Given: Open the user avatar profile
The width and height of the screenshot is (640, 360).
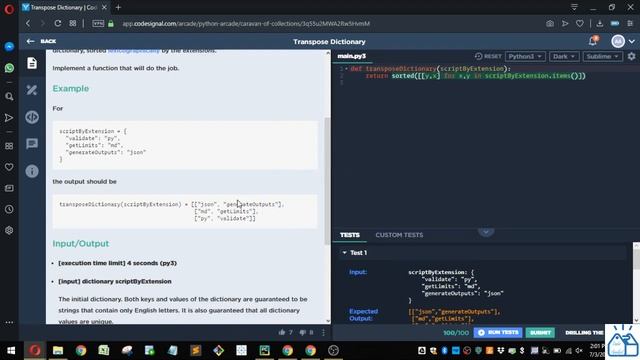Looking at the screenshot, I should tap(618, 41).
